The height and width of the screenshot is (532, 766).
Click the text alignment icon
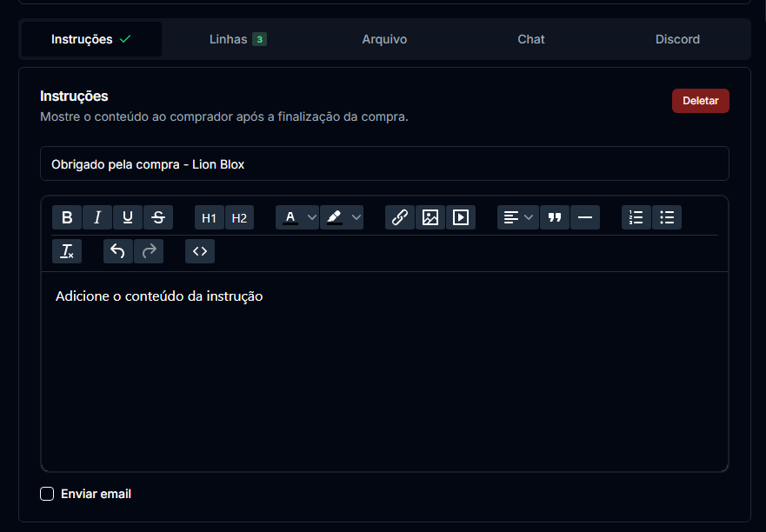[x=511, y=217]
